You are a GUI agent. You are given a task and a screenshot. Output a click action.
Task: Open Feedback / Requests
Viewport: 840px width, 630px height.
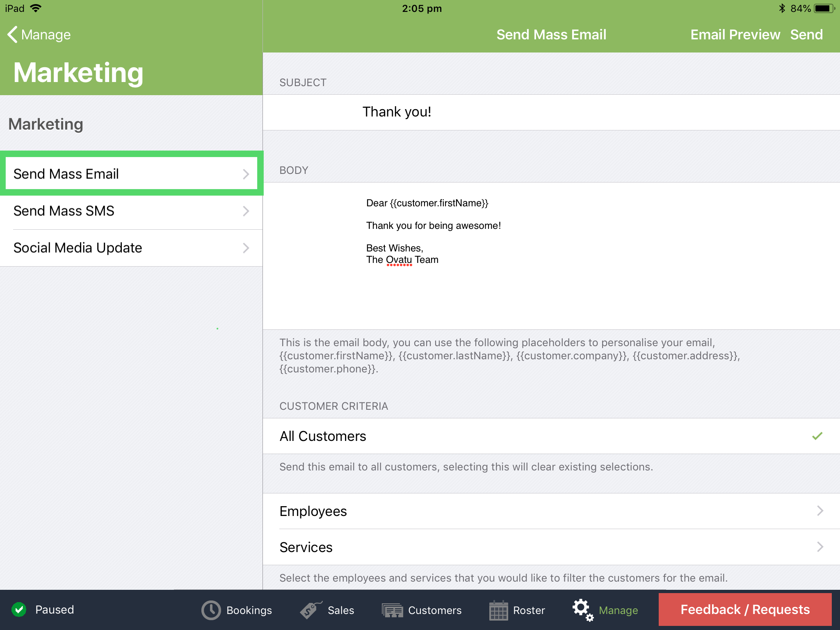click(x=745, y=609)
